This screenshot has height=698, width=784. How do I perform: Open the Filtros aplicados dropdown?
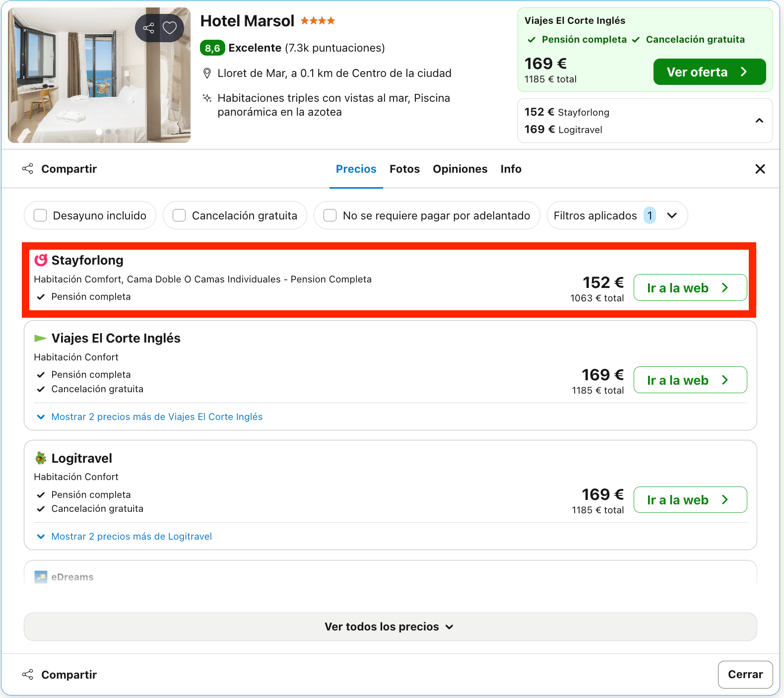pos(617,215)
